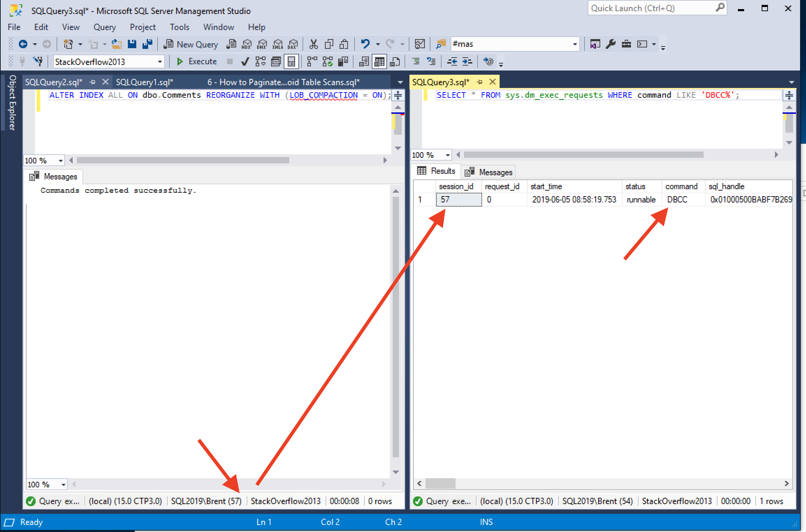This screenshot has width=806, height=532.
Task: Click the Copy icon
Action: click(329, 44)
